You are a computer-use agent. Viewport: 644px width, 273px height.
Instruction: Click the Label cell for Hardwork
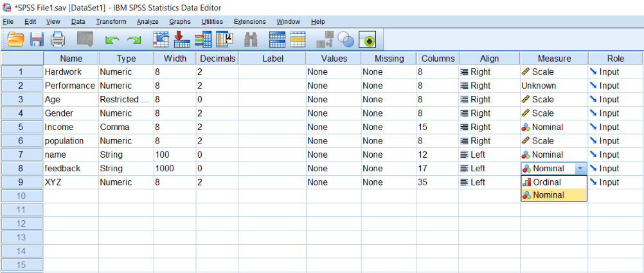coord(272,72)
